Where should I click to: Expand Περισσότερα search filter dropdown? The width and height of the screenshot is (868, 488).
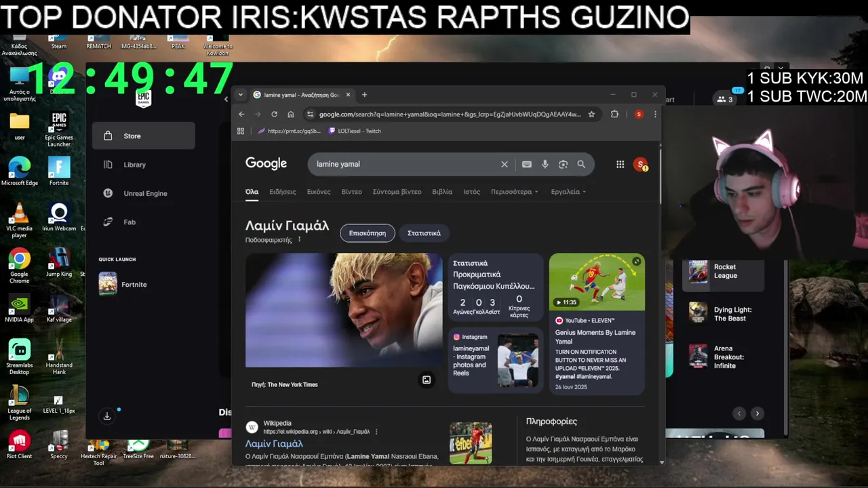click(514, 192)
